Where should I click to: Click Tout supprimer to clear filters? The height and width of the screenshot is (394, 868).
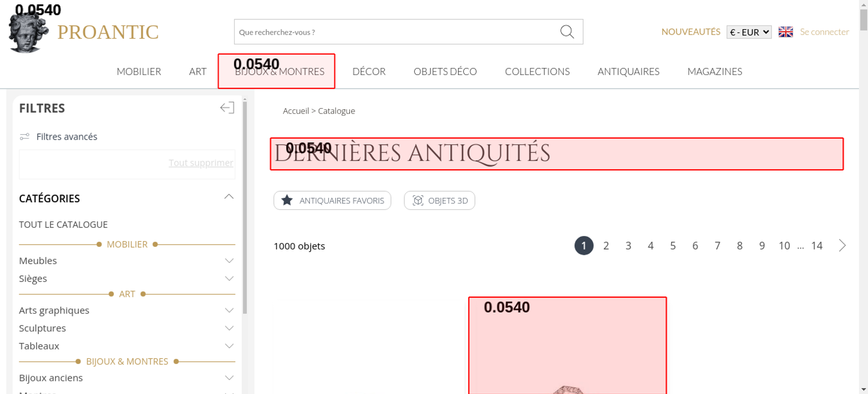point(201,163)
